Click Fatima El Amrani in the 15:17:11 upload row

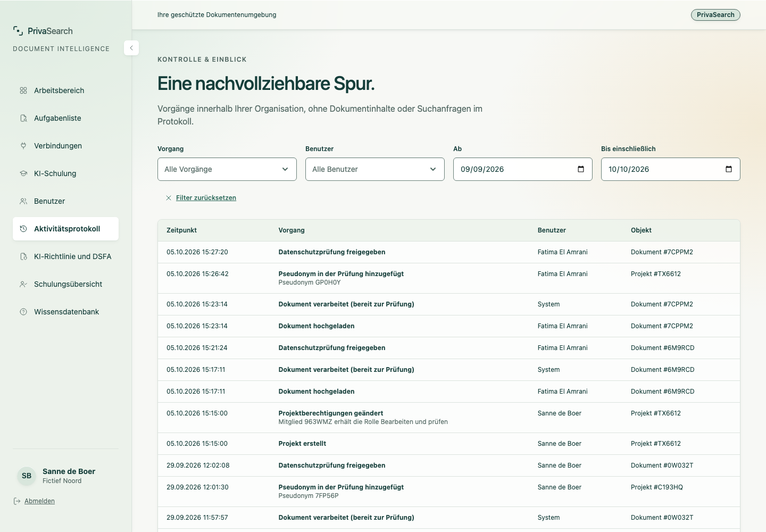(563, 392)
